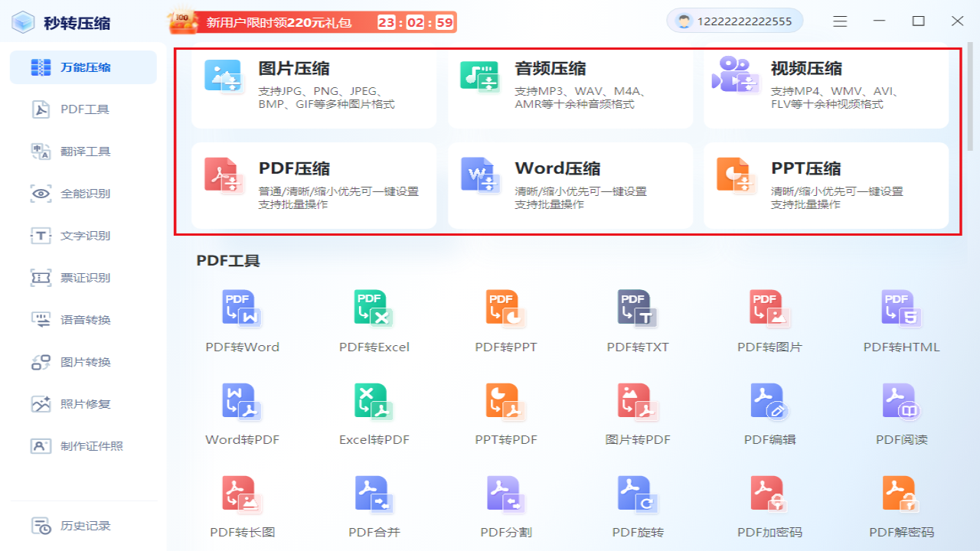Select the Word转PDF converter icon
980x551 pixels.
click(242, 406)
